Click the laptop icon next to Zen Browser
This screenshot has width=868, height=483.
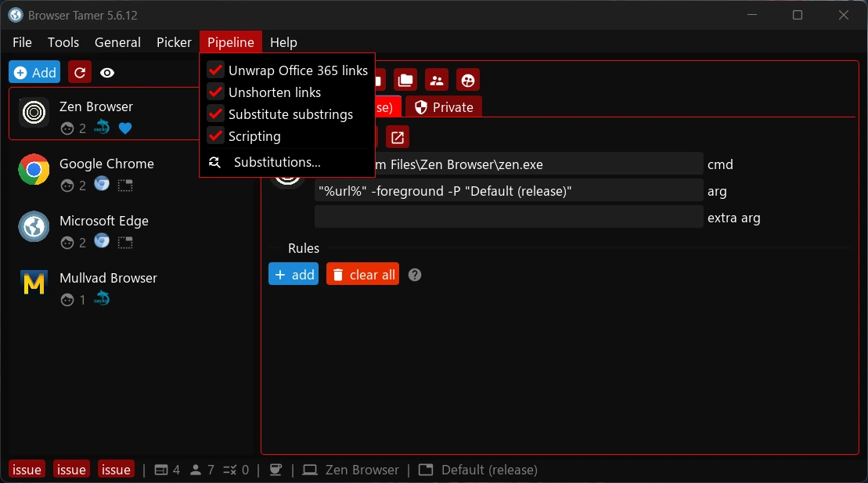[x=310, y=470]
